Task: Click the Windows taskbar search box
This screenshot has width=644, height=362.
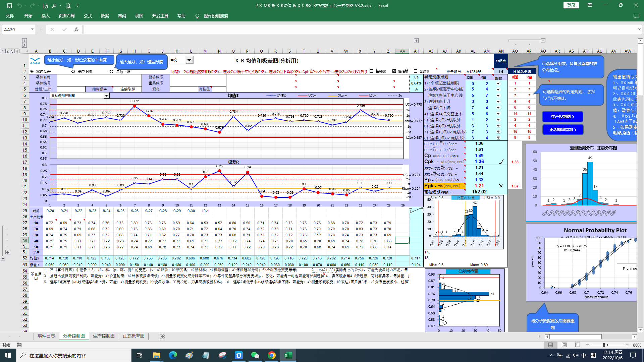Action: (x=74, y=355)
